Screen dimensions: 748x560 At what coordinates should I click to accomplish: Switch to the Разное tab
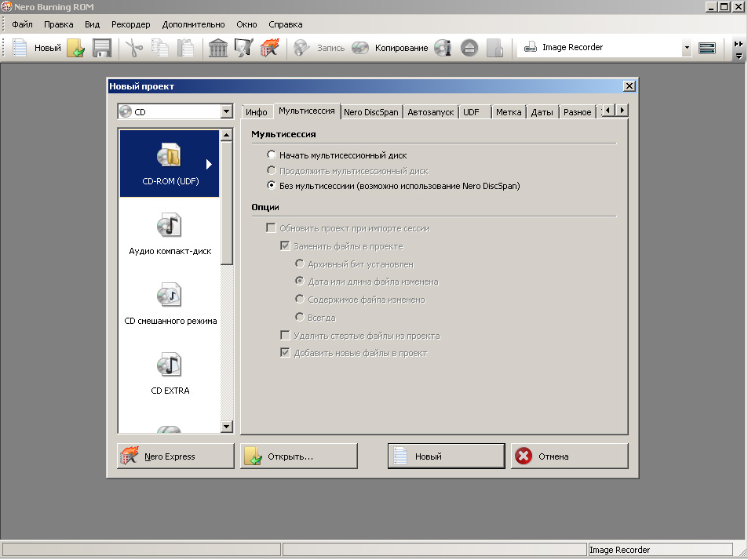(x=577, y=112)
